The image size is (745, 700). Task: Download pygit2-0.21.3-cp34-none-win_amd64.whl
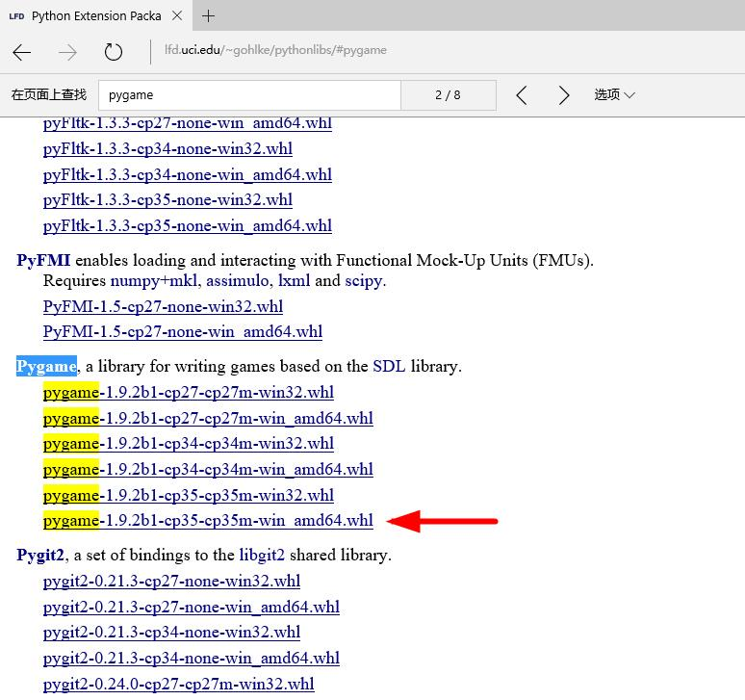click(x=191, y=658)
